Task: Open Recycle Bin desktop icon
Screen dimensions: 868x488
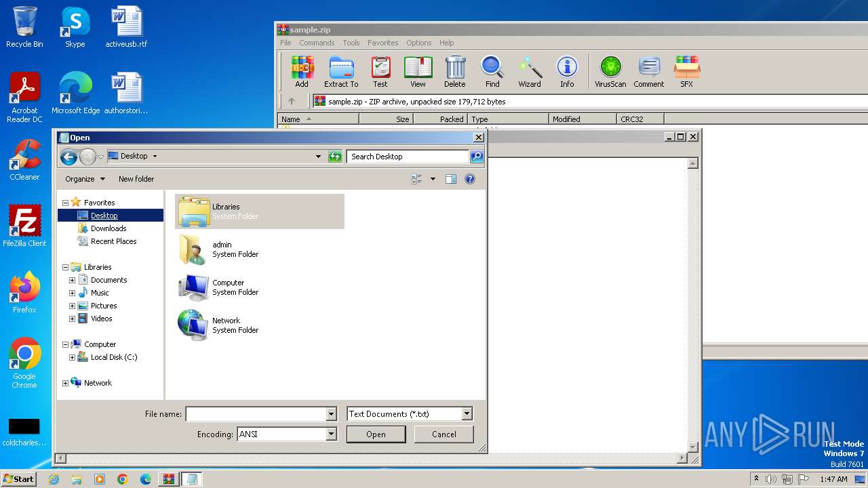Action: point(24,28)
